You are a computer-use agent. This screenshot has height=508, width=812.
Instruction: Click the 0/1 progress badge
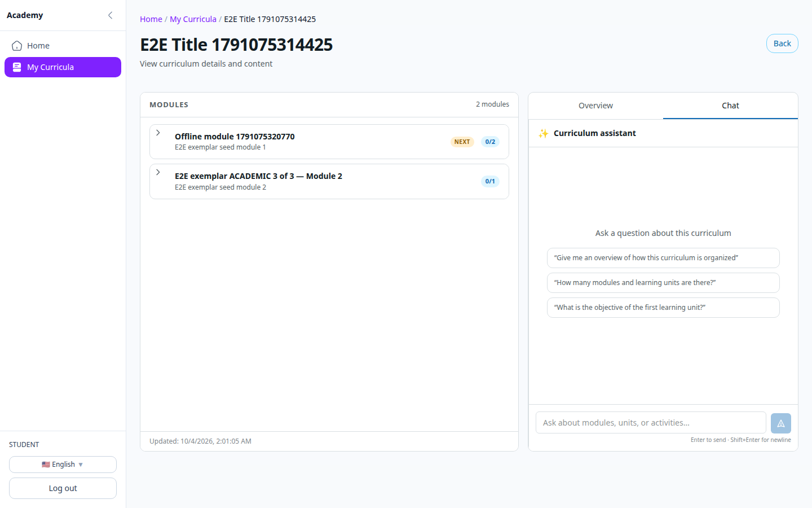point(490,181)
